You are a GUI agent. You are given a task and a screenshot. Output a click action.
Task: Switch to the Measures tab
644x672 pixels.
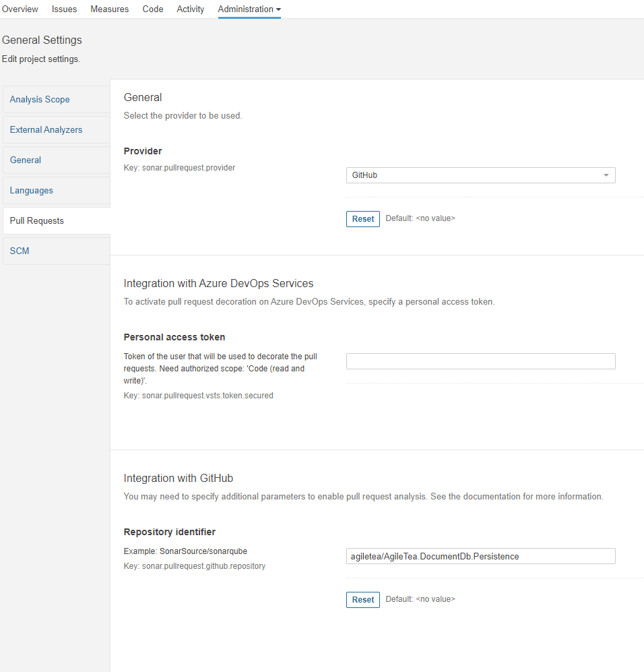coord(110,9)
